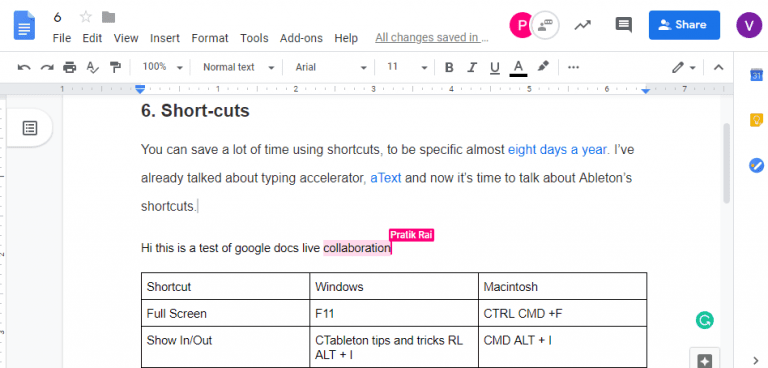Show the document outline icon
The width and height of the screenshot is (768, 368).
(x=29, y=128)
